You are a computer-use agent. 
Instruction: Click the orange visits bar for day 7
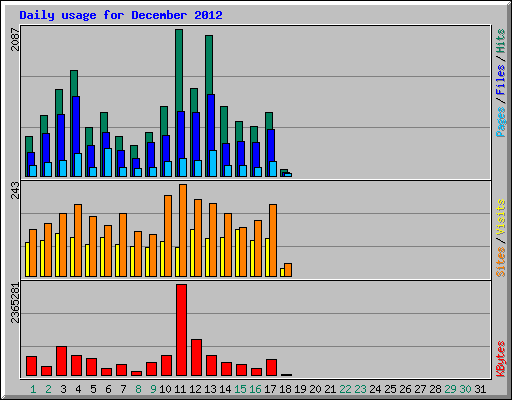click(123, 245)
